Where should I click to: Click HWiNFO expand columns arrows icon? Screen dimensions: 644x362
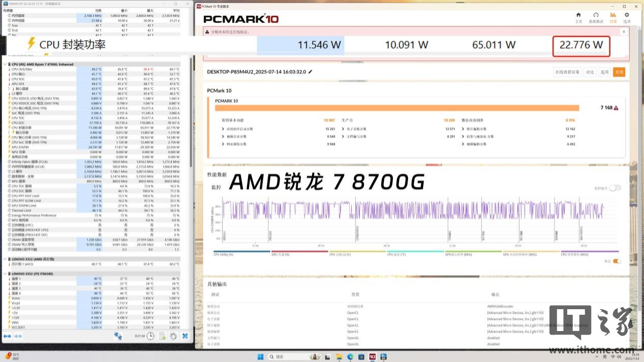[7, 336]
